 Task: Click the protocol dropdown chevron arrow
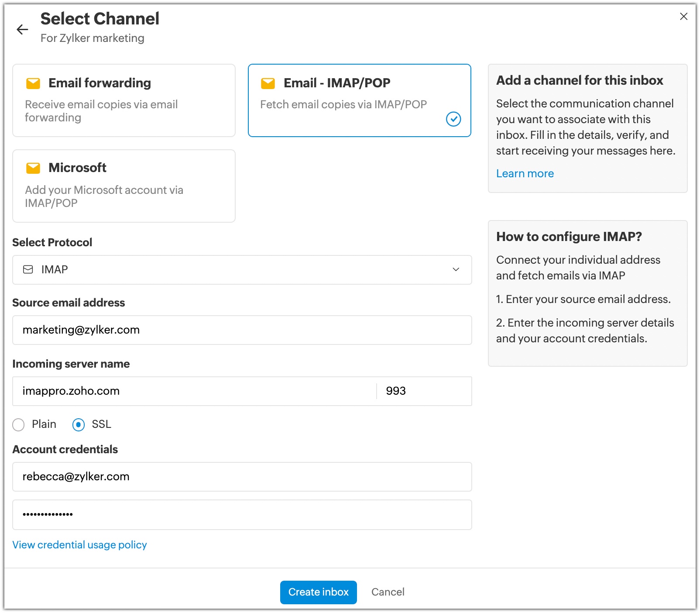tap(456, 269)
